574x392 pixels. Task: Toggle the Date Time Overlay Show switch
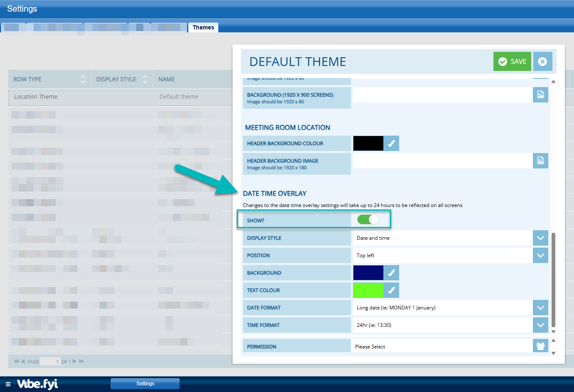(x=368, y=219)
